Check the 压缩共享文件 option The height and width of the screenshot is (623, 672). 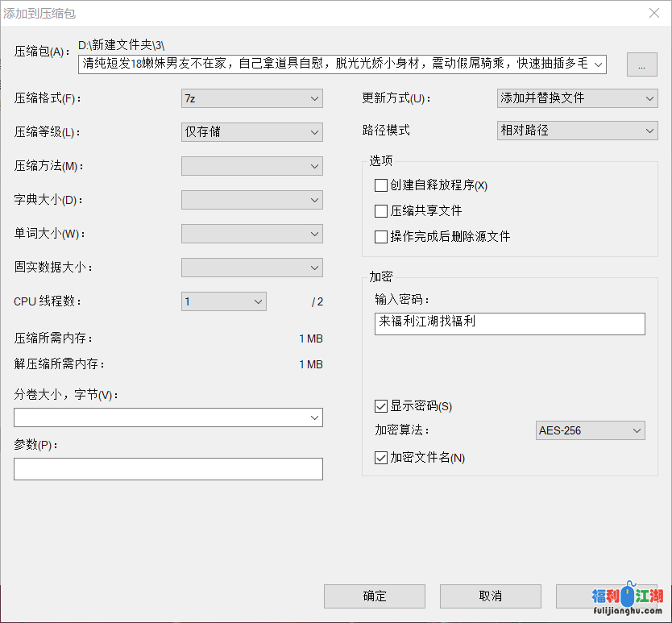tap(381, 211)
